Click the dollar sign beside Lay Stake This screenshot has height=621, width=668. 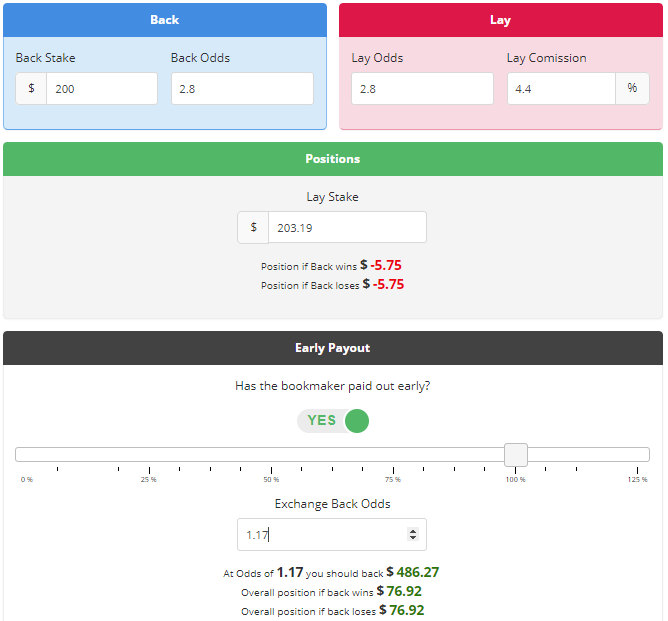click(x=253, y=228)
